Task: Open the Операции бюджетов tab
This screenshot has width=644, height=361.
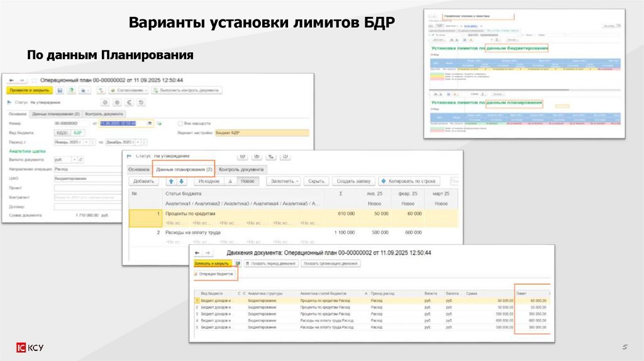Action: click(216, 274)
